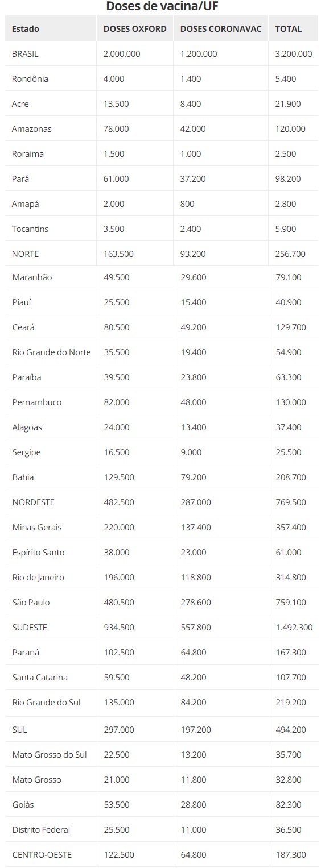Image resolution: width=321 pixels, height=868 pixels.
Task: Click the TOTAL column header
Action: (x=289, y=29)
